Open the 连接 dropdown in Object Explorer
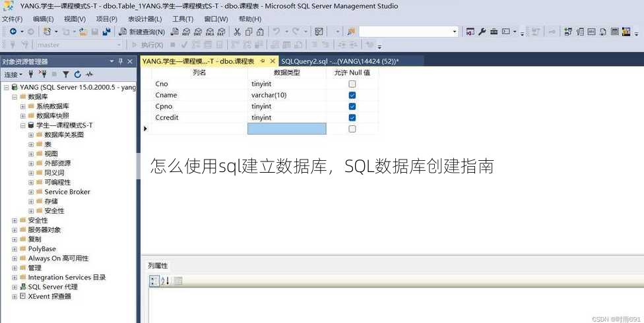Screen dimensions: 644x323 [x=13, y=74]
